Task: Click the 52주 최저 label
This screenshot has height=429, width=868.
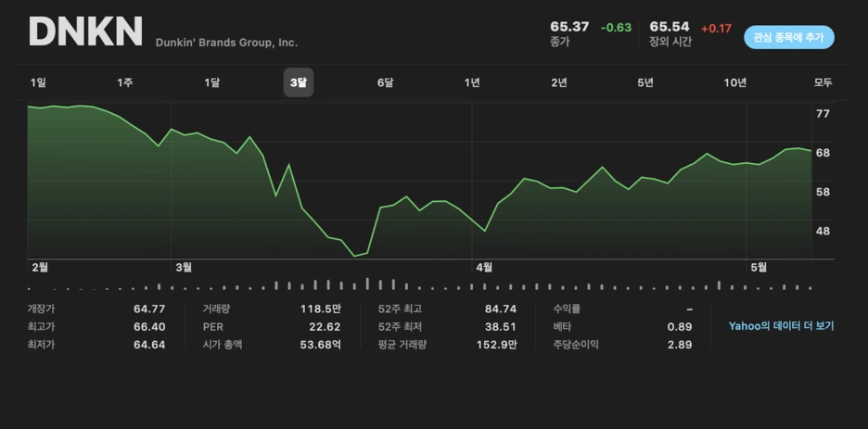Action: coord(400,327)
